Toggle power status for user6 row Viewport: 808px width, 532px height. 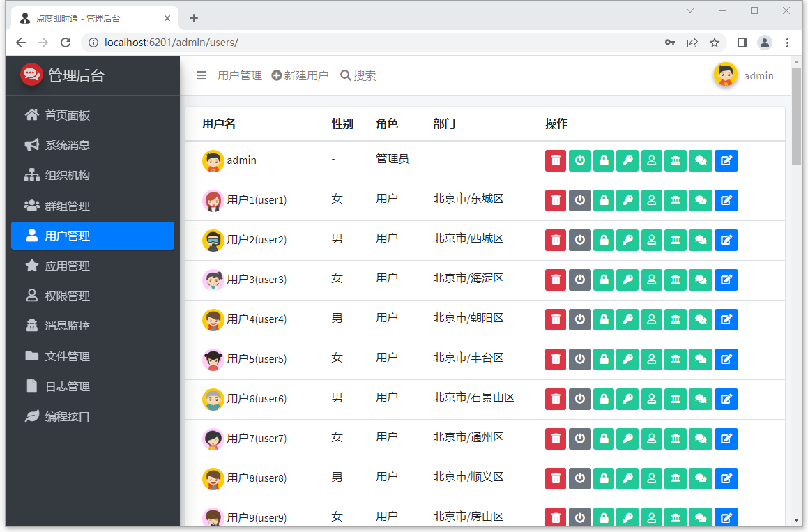tap(580, 399)
